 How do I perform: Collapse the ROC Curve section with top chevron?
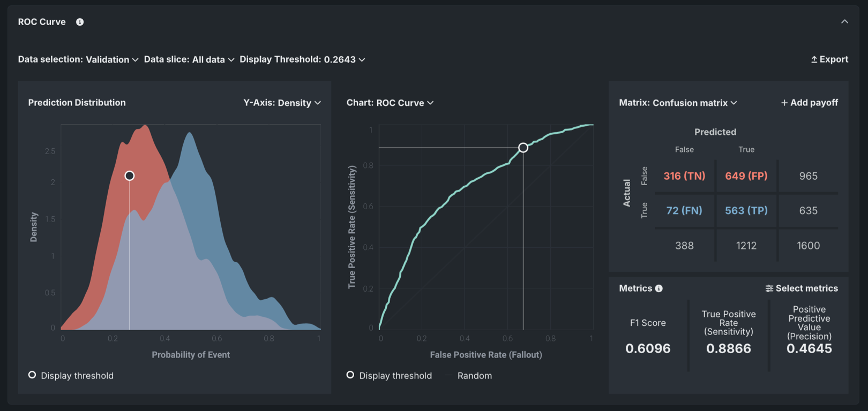(x=844, y=22)
